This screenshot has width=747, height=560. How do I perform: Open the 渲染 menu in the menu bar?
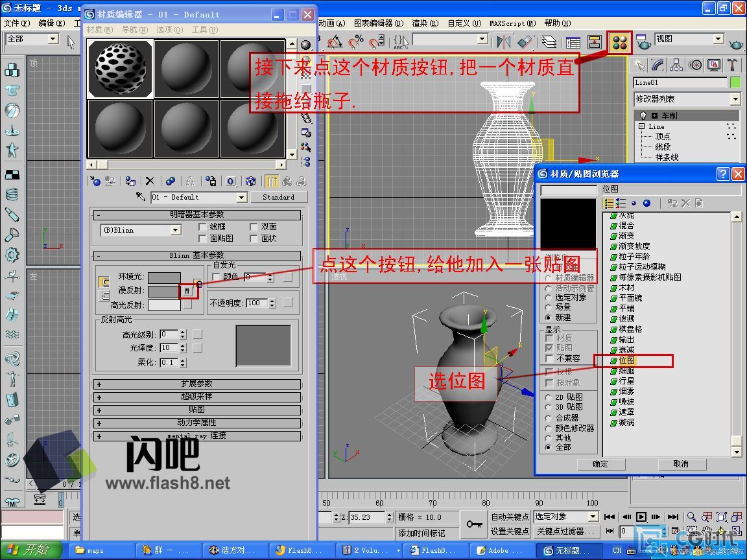tap(420, 23)
